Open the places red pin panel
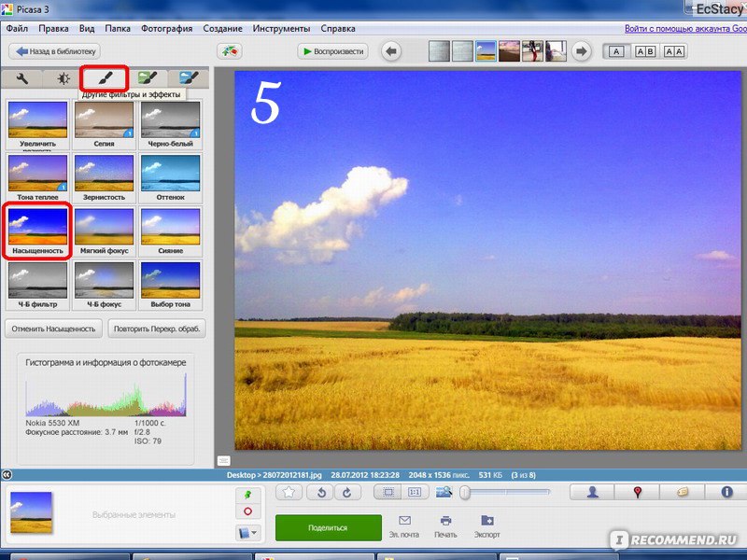 (x=637, y=492)
